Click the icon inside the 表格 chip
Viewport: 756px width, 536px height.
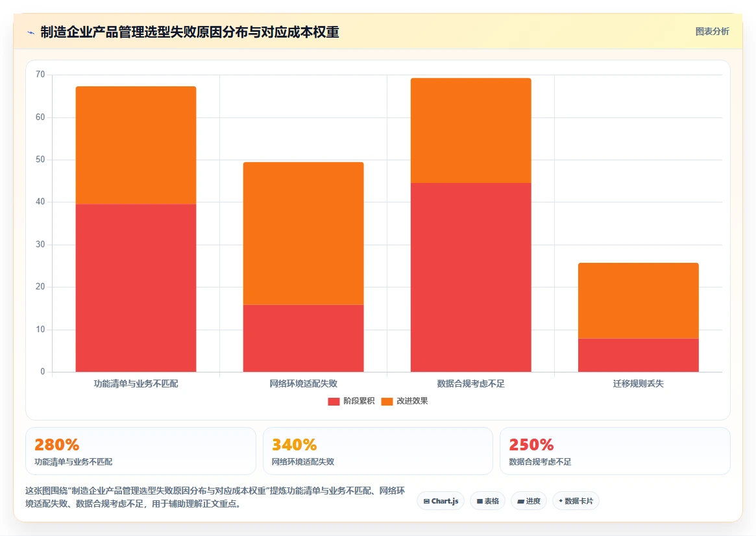pos(480,502)
